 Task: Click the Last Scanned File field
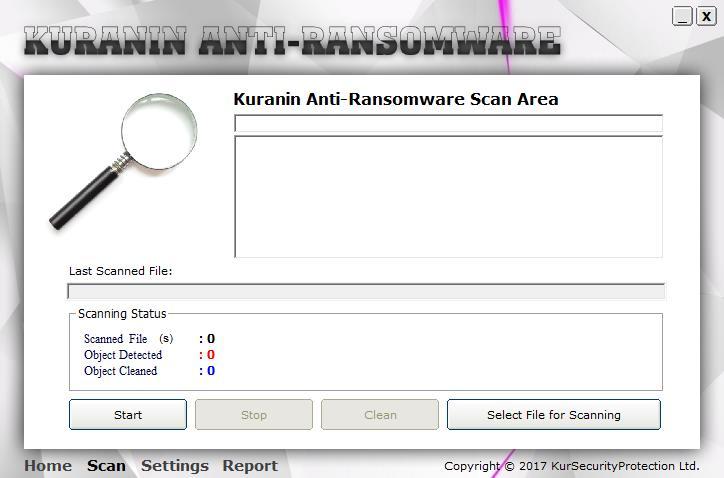366,291
